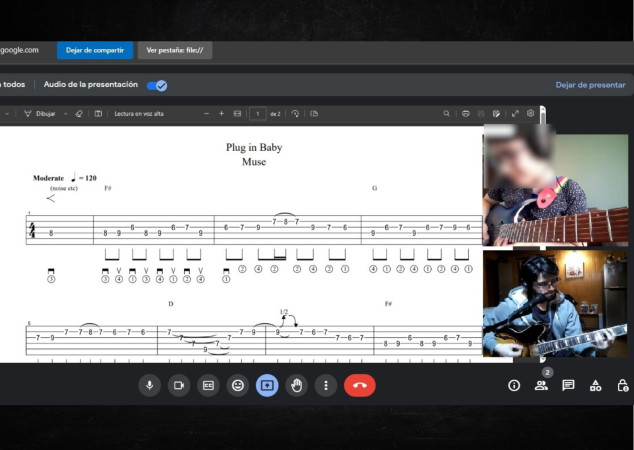Turn on closed captions (CC)
Screen dimensions: 634x450
click(x=208, y=385)
